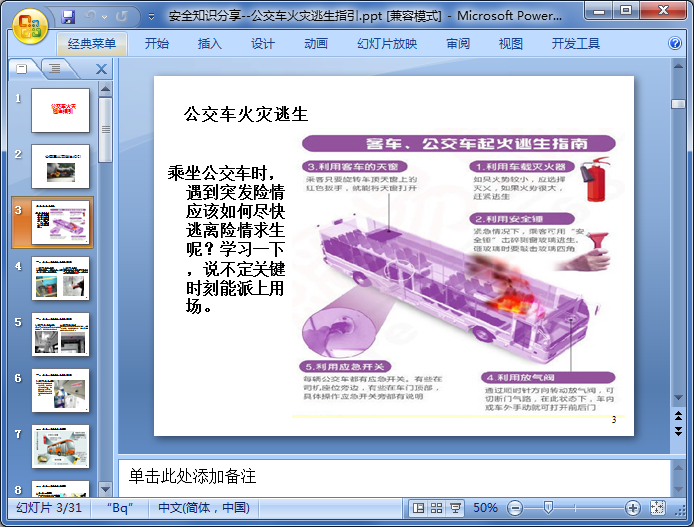The height and width of the screenshot is (527, 694).
Task: Select slide 2 thumbnail
Action: [x=60, y=166]
